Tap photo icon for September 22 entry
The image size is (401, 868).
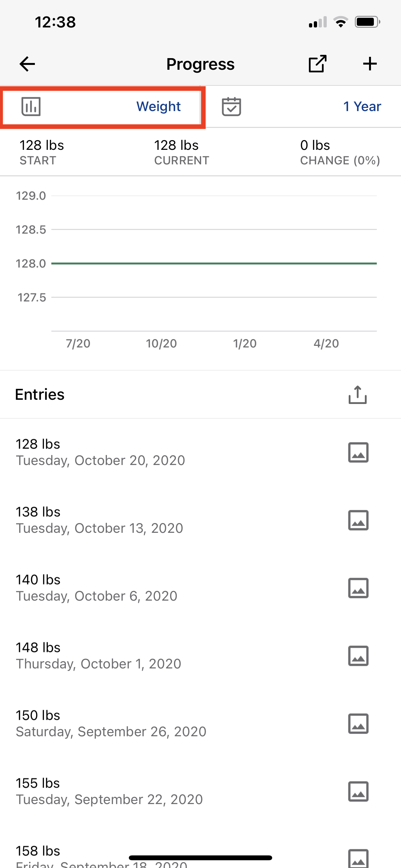(358, 791)
